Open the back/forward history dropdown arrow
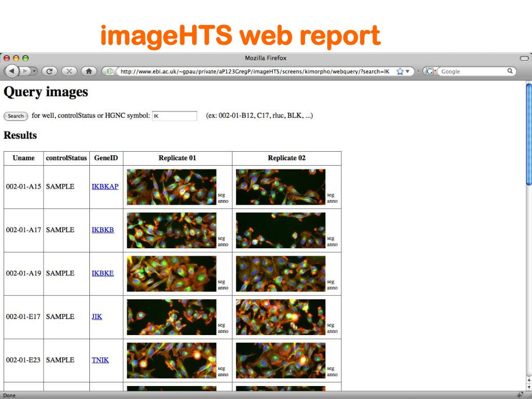This screenshot has width=532, height=399. 34,71
